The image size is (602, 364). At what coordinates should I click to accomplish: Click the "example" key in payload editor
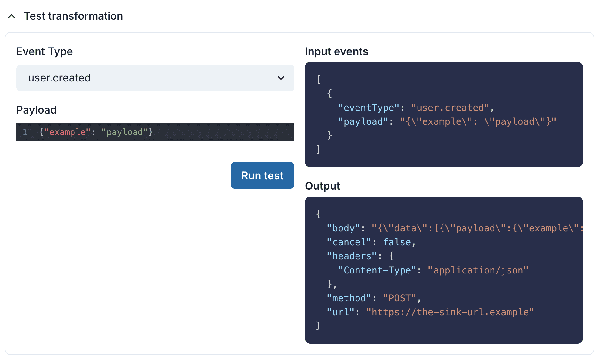click(67, 132)
